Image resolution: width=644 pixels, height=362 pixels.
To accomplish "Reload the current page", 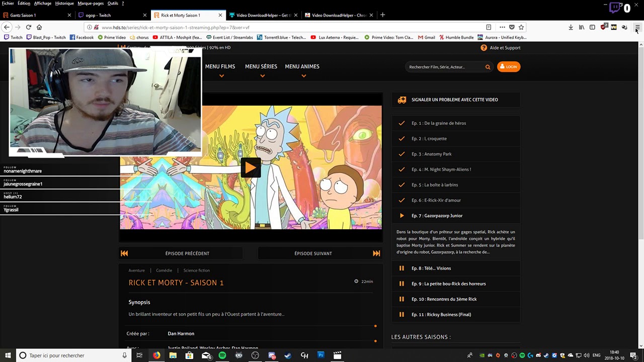I will pos(28,27).
